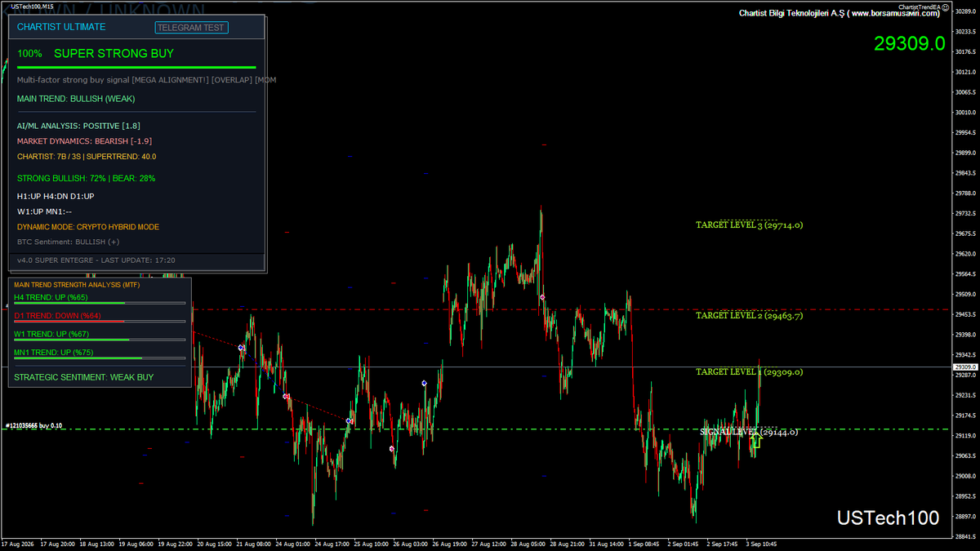Viewport: 980px width, 551px height.
Task: Click the MN1 TREND strength bar
Action: click(100, 358)
